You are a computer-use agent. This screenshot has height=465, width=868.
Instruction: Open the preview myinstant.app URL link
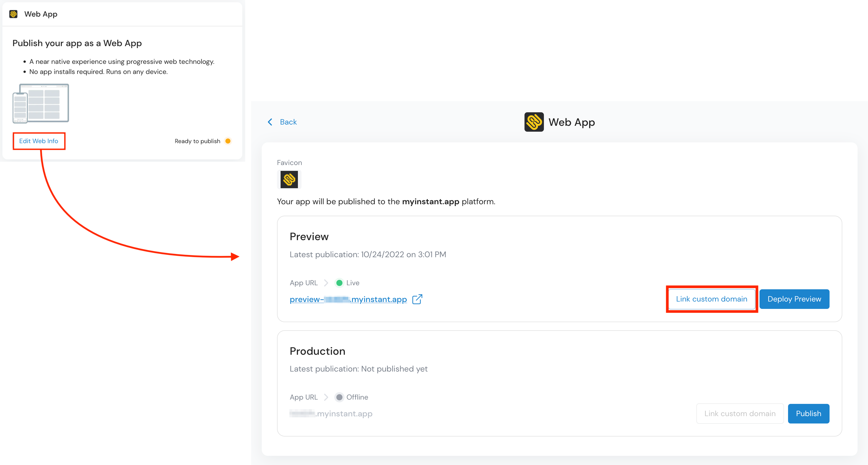pos(348,299)
